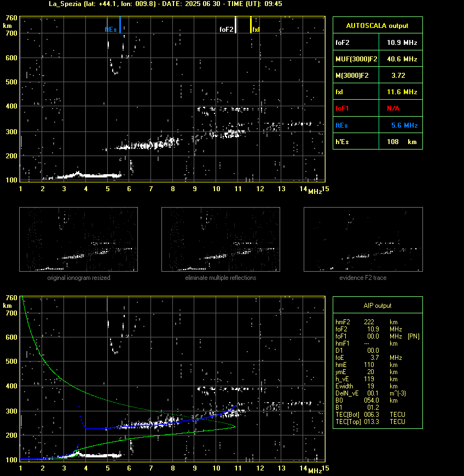Click the D1 00.0 row in AIP output

[x=357, y=351]
